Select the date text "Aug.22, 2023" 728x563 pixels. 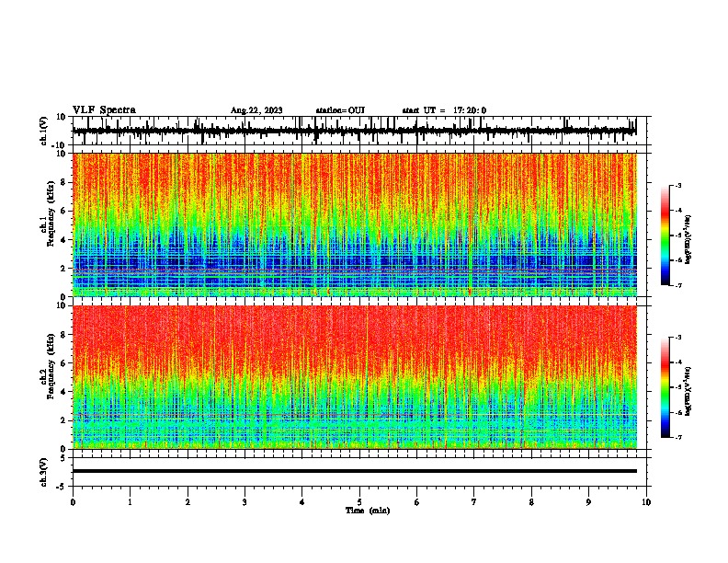[256, 110]
